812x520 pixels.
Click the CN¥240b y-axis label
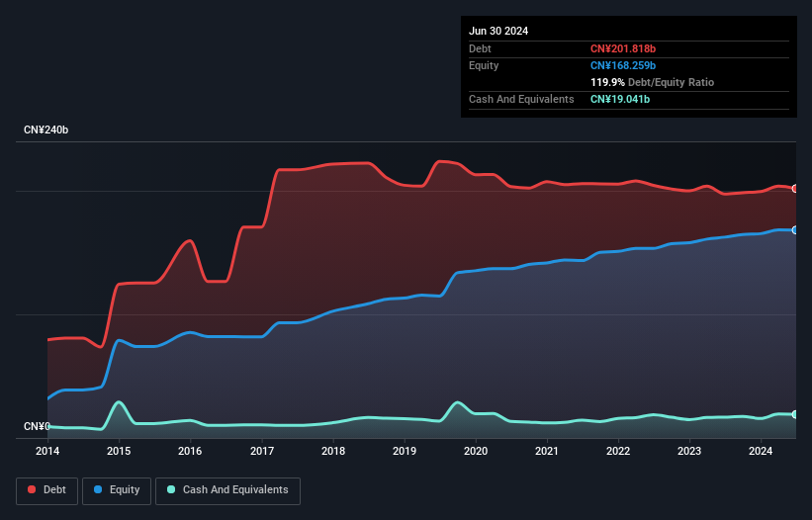(x=46, y=130)
